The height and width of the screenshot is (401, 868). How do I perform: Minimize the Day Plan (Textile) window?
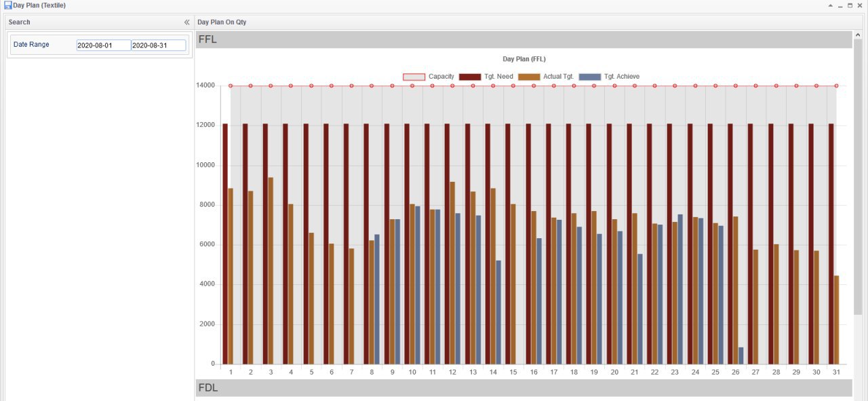tap(840, 5)
